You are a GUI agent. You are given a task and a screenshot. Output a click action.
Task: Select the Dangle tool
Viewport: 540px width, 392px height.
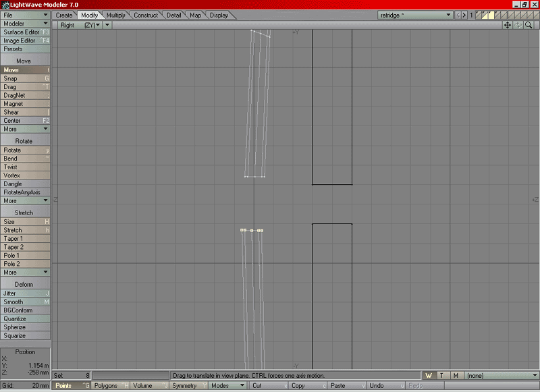click(x=25, y=184)
